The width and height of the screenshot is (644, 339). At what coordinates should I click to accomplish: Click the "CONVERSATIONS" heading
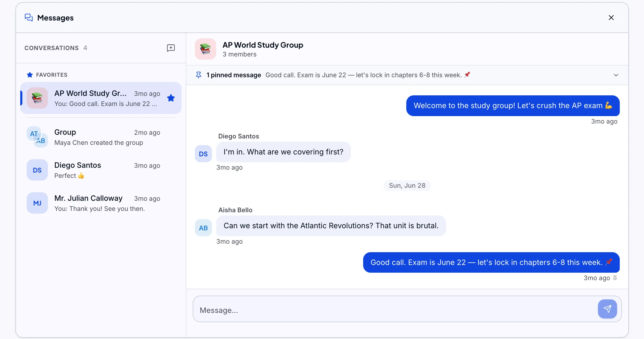point(52,48)
